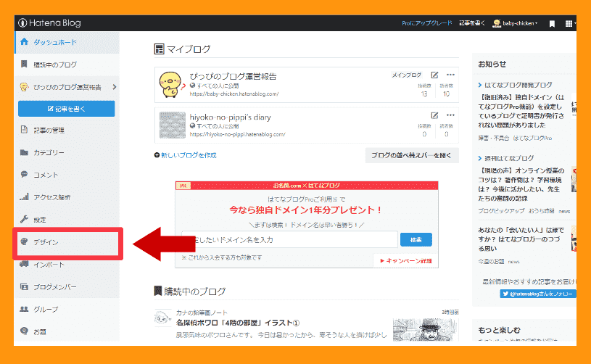The height and width of the screenshot is (364, 591).
Task: Click edit icon for ぴっぴのブログ運営報告
Action: [x=434, y=75]
